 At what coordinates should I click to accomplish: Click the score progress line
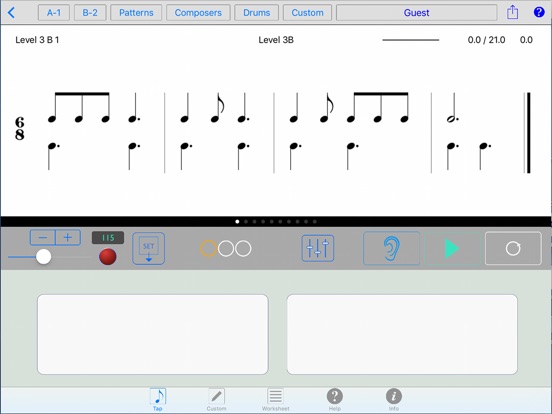tap(411, 40)
